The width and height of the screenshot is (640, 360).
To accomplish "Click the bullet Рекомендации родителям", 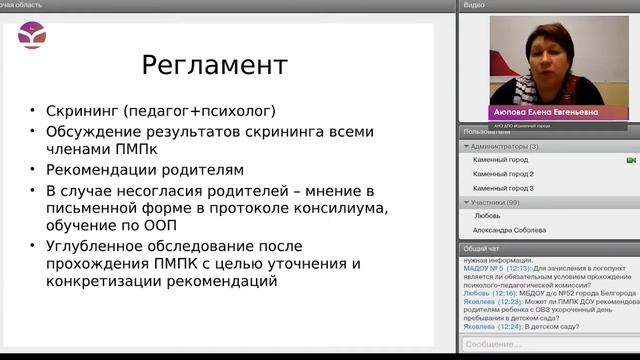I will click(x=145, y=170).
